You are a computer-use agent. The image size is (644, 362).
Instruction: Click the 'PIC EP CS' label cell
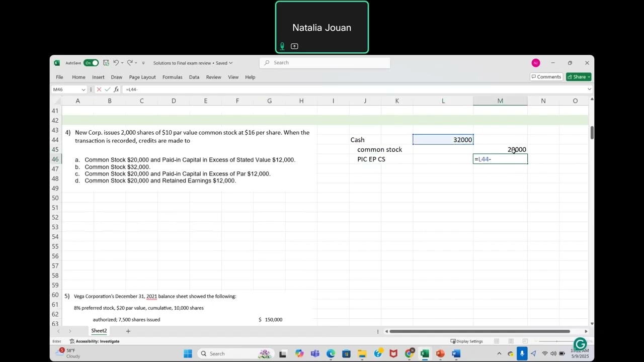371,159
